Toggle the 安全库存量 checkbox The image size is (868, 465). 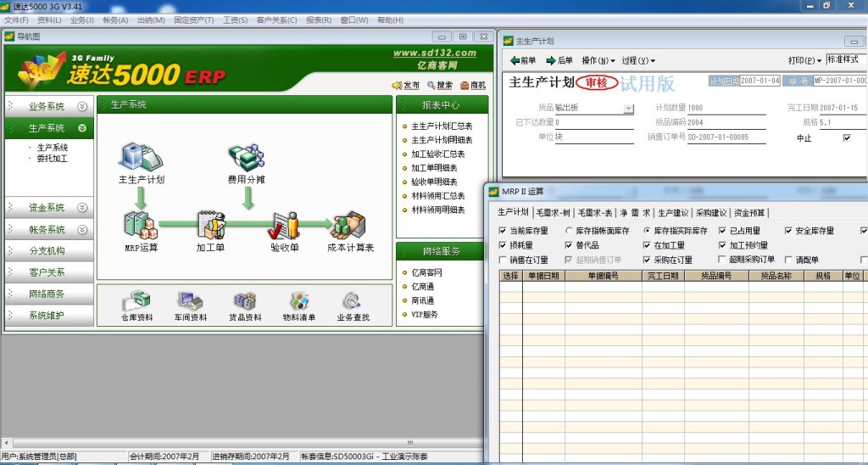click(x=788, y=231)
